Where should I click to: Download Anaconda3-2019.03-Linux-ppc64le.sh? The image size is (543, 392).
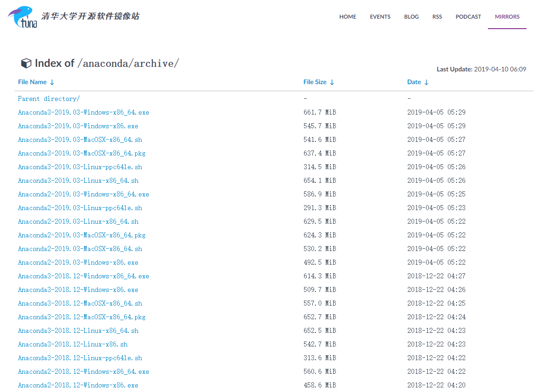[80, 167]
